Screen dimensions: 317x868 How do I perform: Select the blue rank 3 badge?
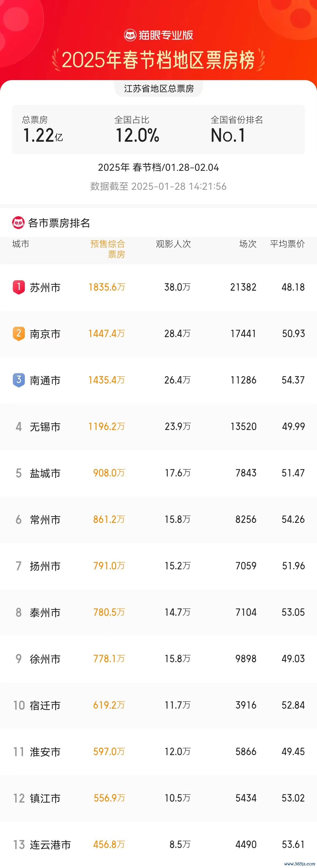[x=18, y=380]
